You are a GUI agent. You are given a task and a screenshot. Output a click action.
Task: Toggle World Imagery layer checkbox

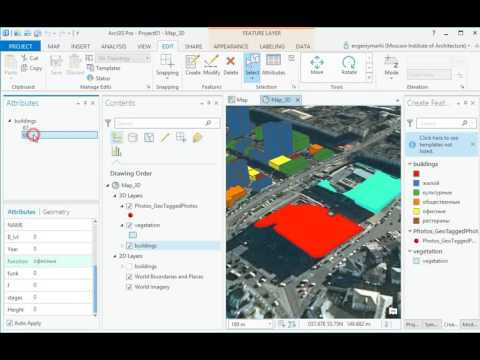click(x=130, y=287)
